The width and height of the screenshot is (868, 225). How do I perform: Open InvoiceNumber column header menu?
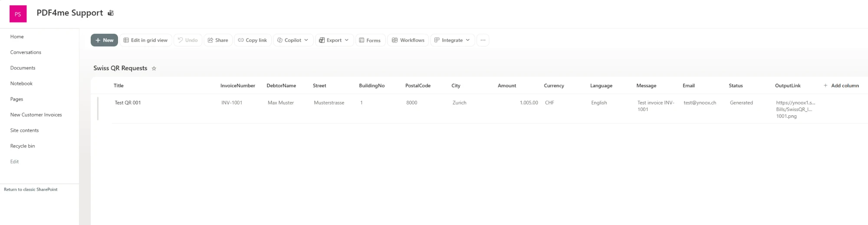point(237,86)
